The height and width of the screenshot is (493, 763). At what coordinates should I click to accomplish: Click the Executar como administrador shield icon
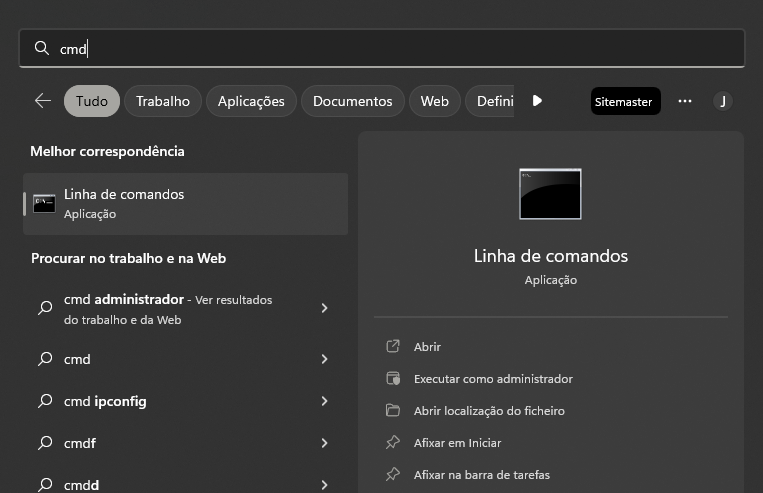point(393,379)
